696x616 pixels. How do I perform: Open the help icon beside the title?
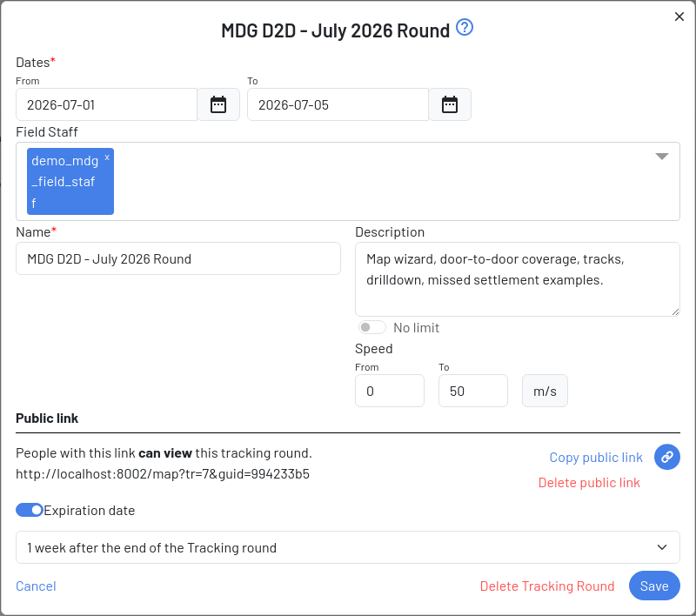(465, 28)
